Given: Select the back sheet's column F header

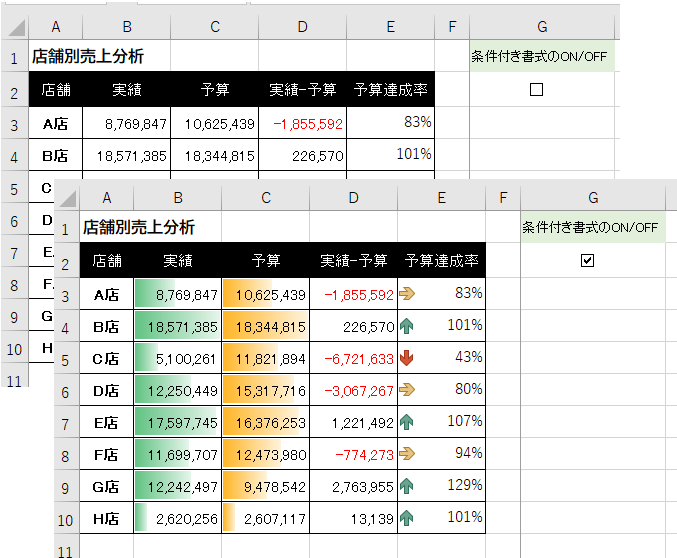Looking at the screenshot, I should (453, 25).
